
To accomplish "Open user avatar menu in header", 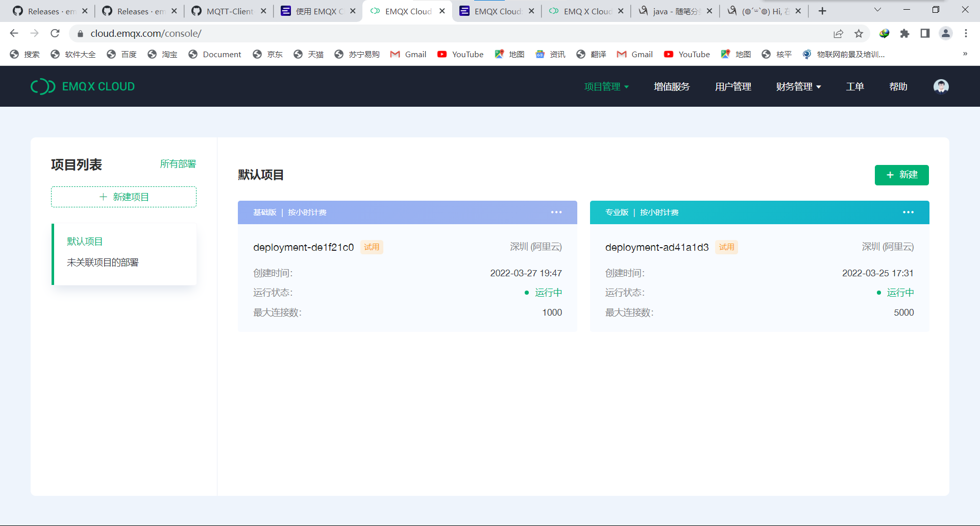I will pos(941,86).
